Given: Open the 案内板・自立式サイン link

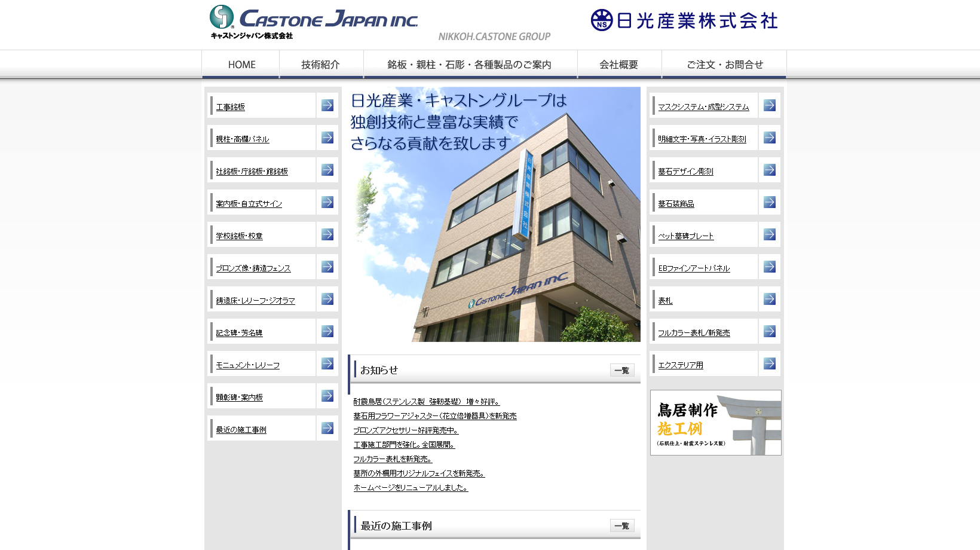Looking at the screenshot, I should [x=249, y=204].
